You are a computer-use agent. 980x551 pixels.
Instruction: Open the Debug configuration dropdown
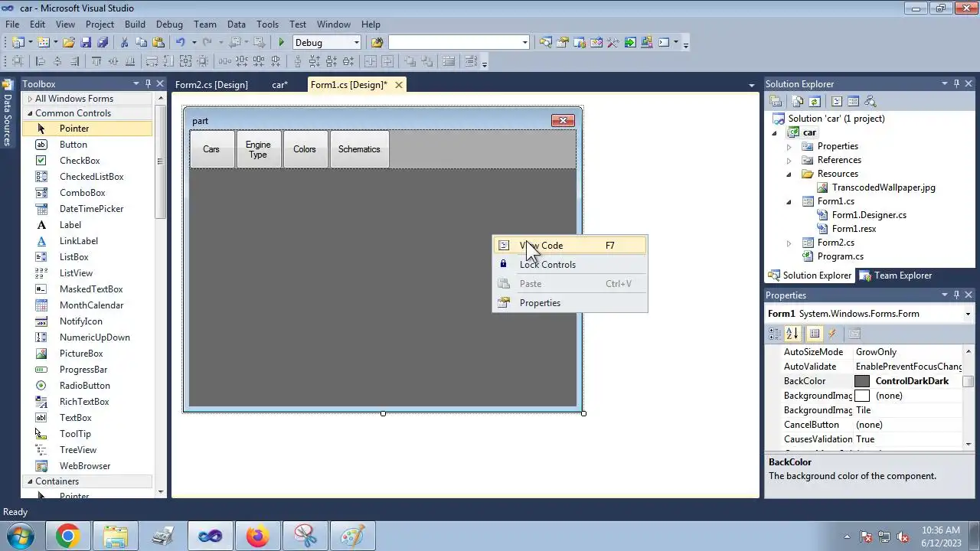tap(356, 43)
